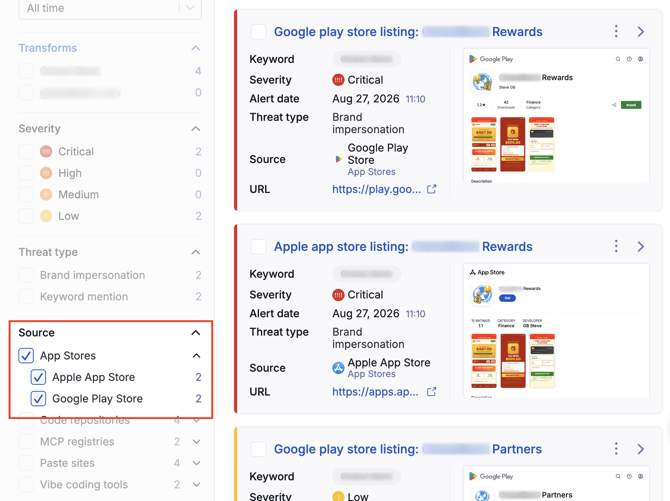Select the Google play store Partners alert checkbox
Screen dimensions: 670x501
[x=259, y=449]
